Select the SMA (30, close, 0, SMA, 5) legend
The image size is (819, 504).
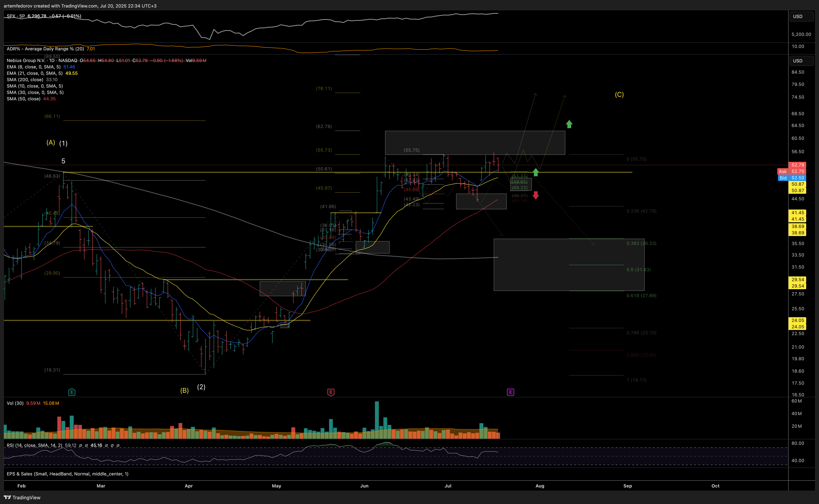click(x=35, y=92)
